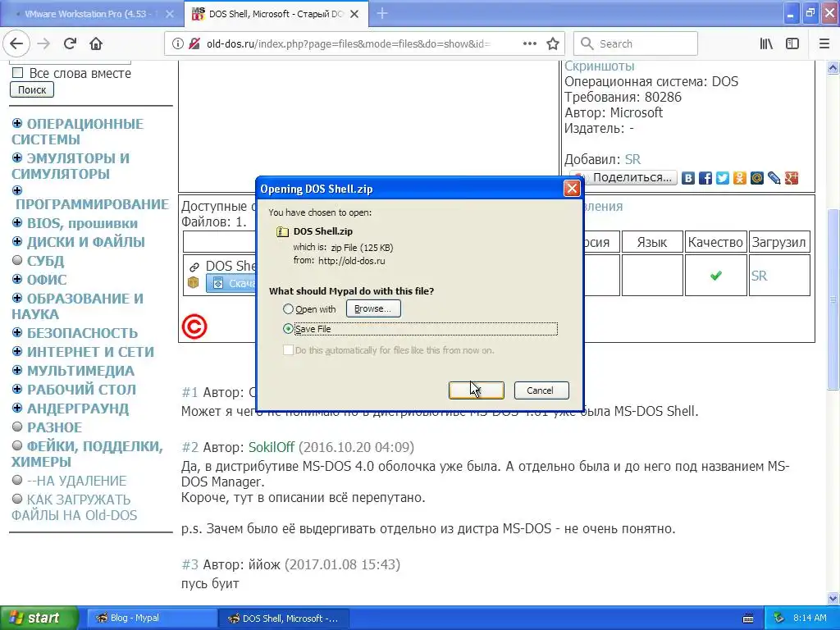Click the insecure connection padlock icon
The height and width of the screenshot is (630, 840).
194,44
